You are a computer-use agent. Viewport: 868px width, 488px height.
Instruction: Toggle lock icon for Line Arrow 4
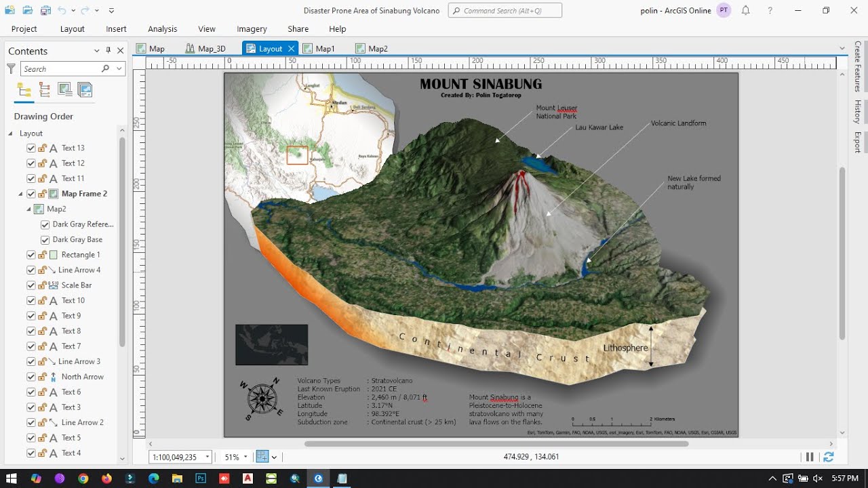42,270
